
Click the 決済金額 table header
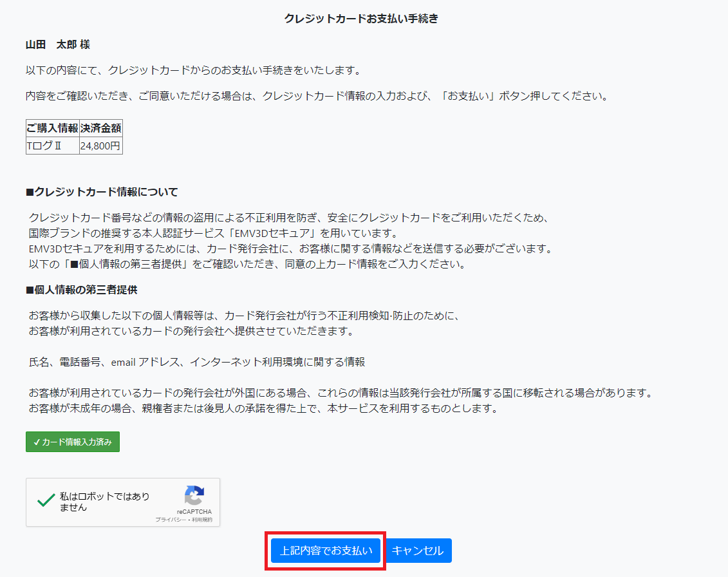click(100, 128)
